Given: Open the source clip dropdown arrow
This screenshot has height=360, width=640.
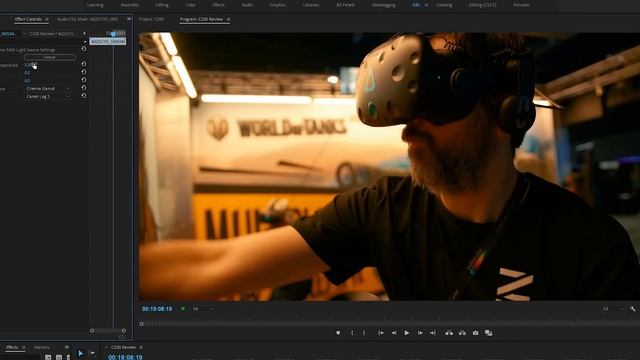Looking at the screenshot, I should tap(24, 33).
